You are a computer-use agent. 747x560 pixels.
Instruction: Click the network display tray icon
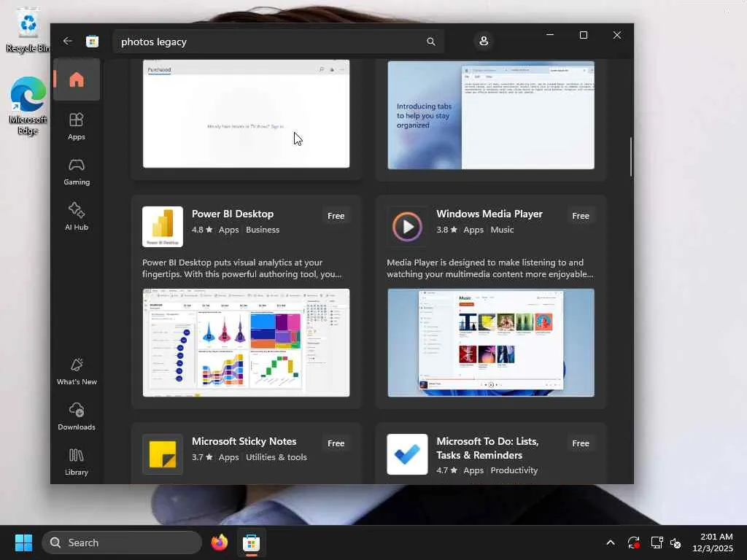tap(657, 542)
